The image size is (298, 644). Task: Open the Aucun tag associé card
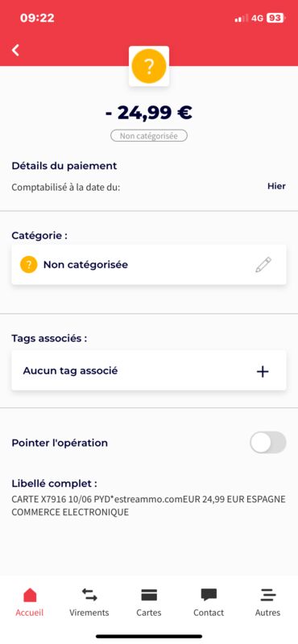149,371
